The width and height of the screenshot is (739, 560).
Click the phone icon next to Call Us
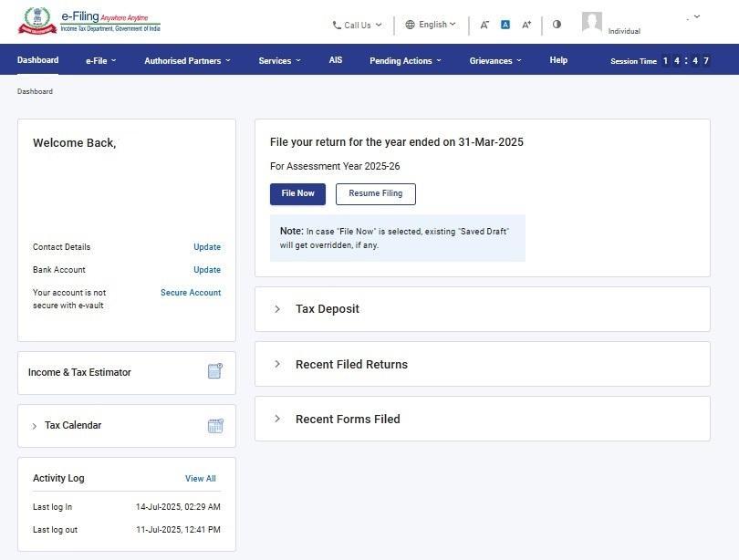tap(337, 25)
